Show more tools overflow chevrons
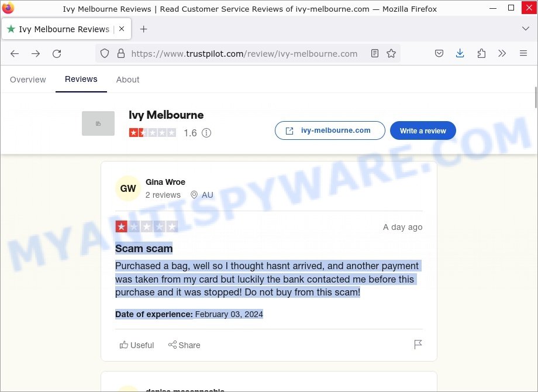 502,54
